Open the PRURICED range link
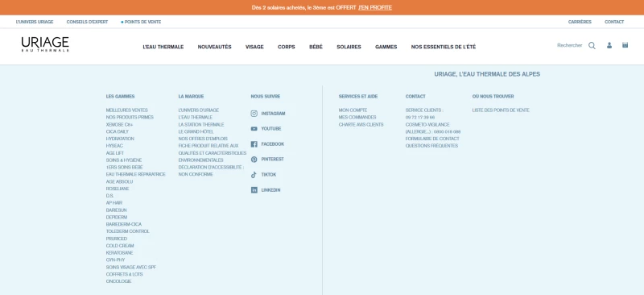The image size is (644, 295). tap(117, 239)
